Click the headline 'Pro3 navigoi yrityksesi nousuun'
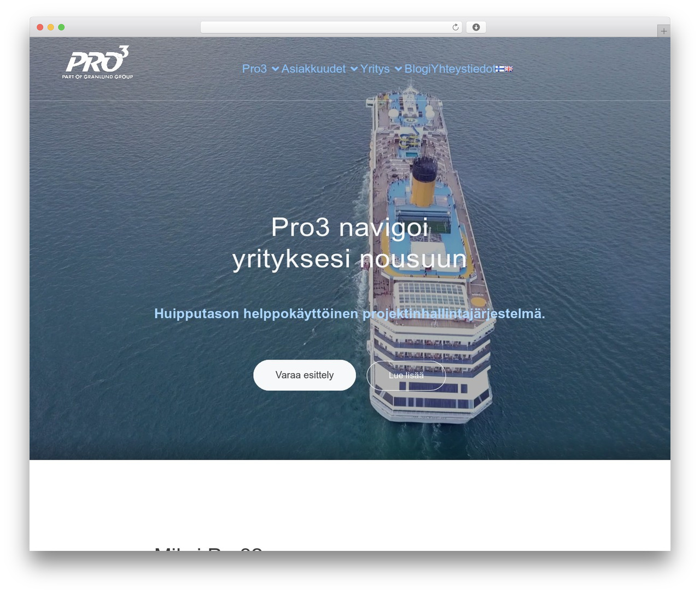This screenshot has width=700, height=593. pyautogui.click(x=349, y=243)
